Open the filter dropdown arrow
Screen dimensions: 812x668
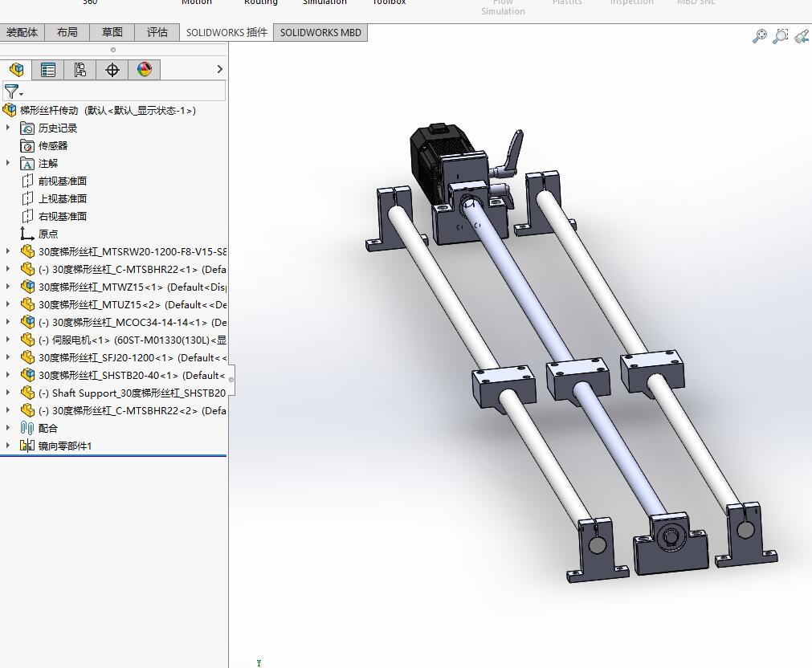[21, 94]
